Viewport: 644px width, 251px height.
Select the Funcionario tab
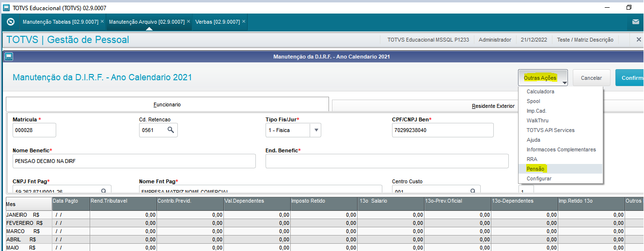click(167, 104)
